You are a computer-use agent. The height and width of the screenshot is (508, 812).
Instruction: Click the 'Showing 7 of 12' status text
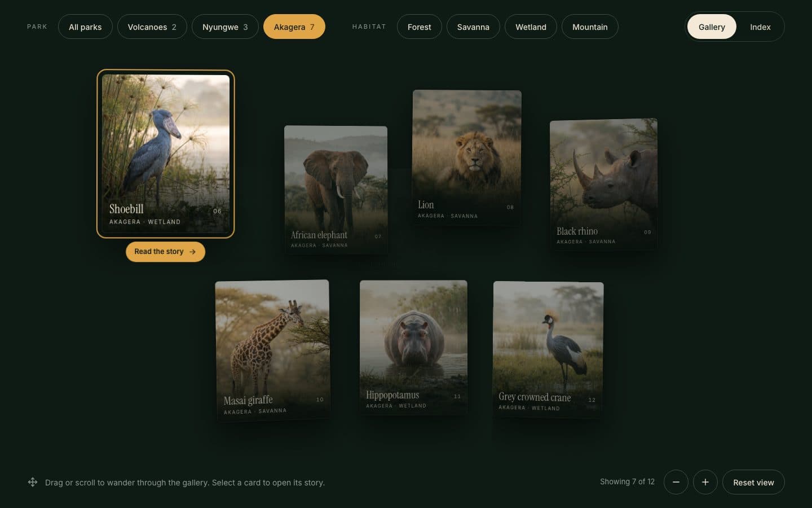pyautogui.click(x=627, y=481)
